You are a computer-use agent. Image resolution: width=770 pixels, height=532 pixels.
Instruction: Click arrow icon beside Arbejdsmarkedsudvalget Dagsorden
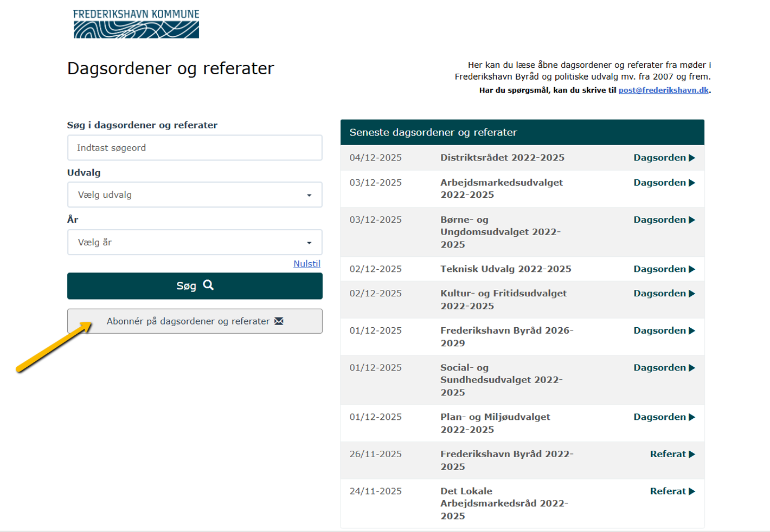[x=692, y=183]
